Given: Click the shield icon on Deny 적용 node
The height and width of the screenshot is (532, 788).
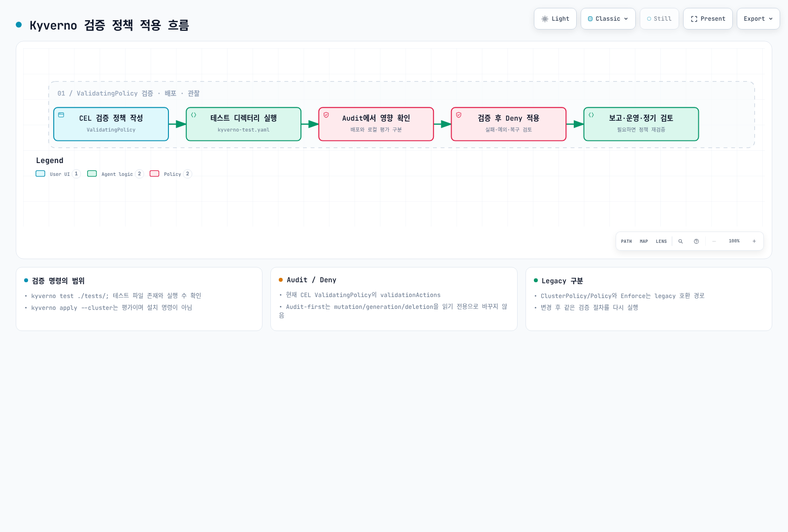Looking at the screenshot, I should pos(459,115).
